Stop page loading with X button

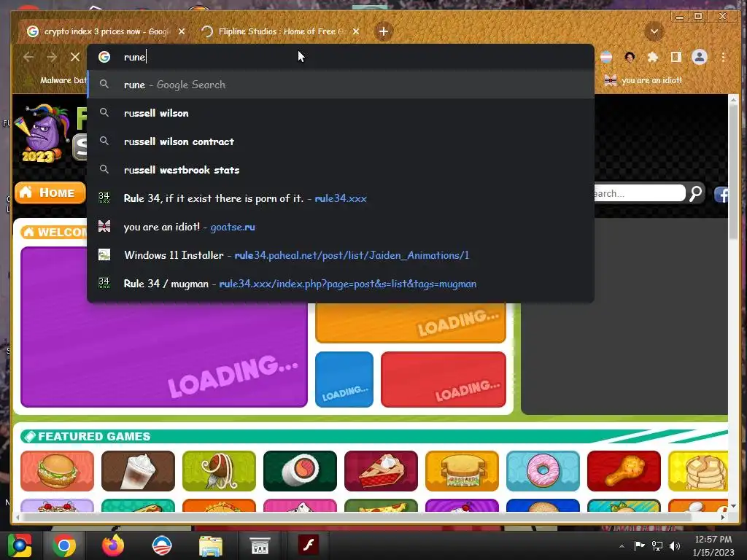tap(75, 57)
